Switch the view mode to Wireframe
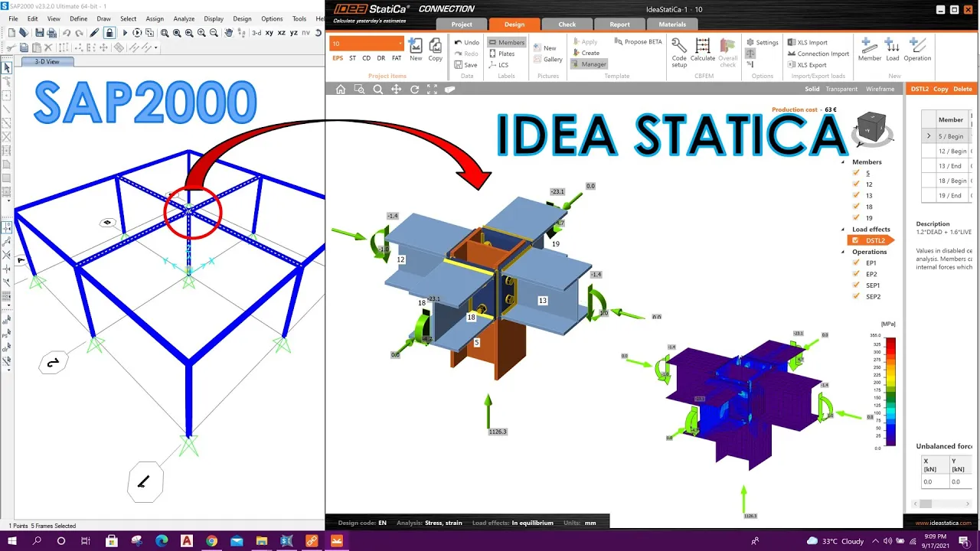Viewport: 980px width, 551px height. click(x=880, y=89)
